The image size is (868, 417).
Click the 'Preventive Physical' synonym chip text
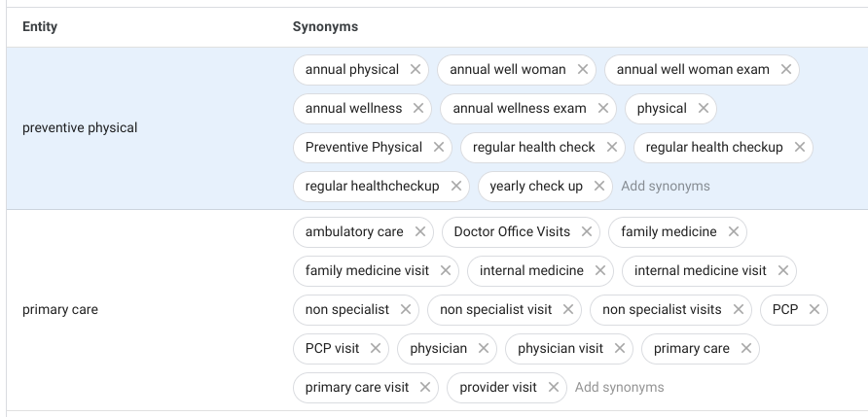coord(363,148)
